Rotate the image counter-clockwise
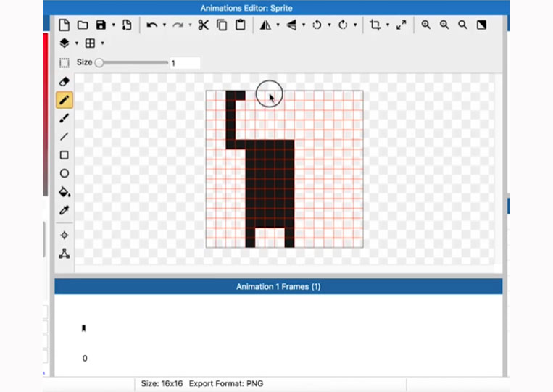 (x=317, y=25)
